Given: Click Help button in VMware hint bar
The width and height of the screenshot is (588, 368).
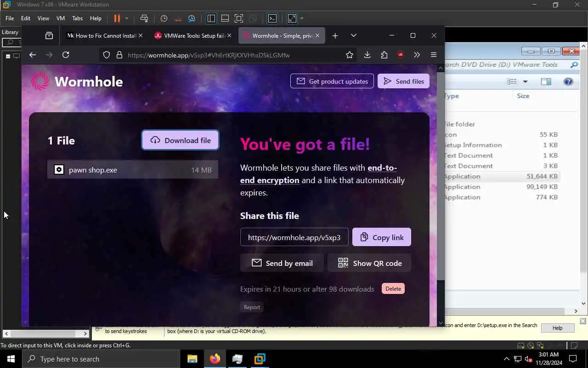Looking at the screenshot, I should click(557, 328).
